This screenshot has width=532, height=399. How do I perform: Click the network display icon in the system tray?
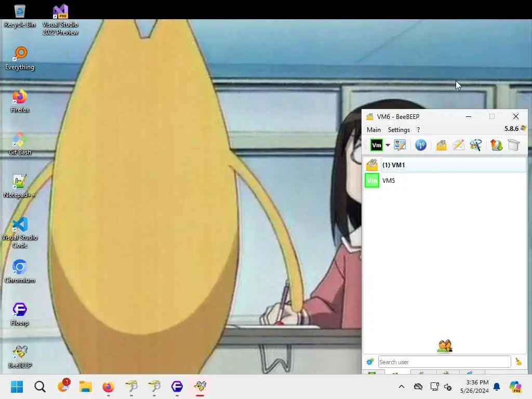pyautogui.click(x=434, y=387)
